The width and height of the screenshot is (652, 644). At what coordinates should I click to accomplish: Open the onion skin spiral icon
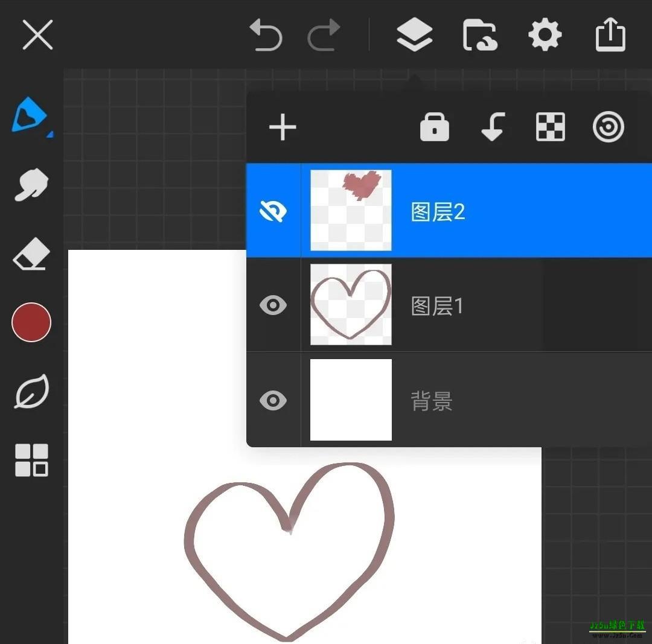[x=609, y=127]
